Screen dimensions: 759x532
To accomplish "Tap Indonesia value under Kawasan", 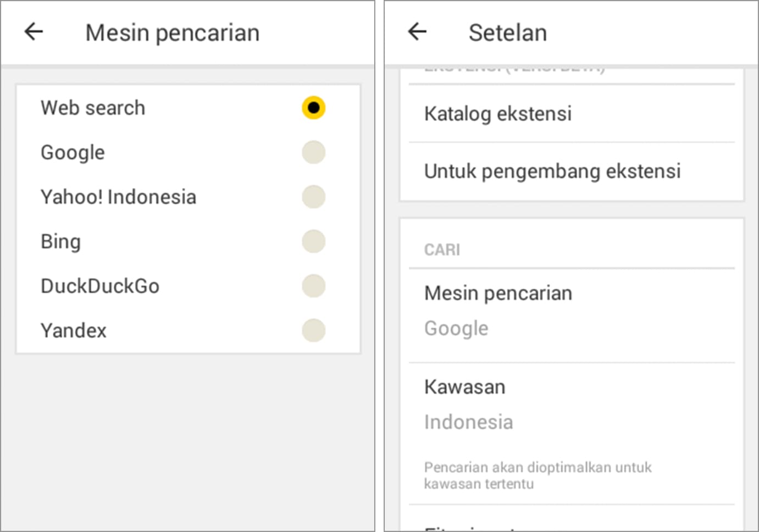I will 468,422.
